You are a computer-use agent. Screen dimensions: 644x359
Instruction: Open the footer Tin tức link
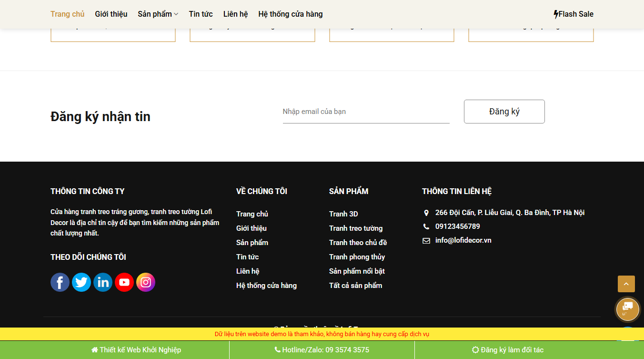[248, 257]
